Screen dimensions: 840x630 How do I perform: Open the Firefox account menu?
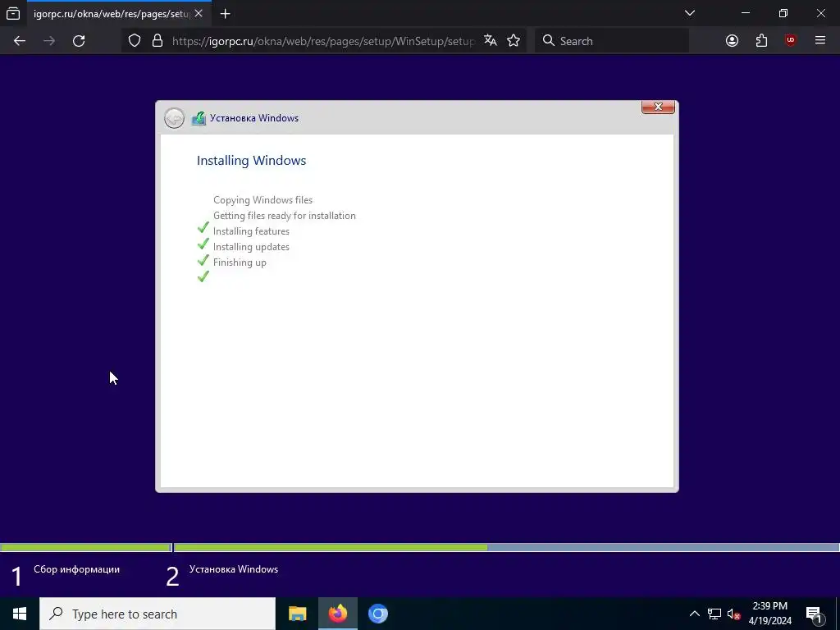click(x=732, y=41)
